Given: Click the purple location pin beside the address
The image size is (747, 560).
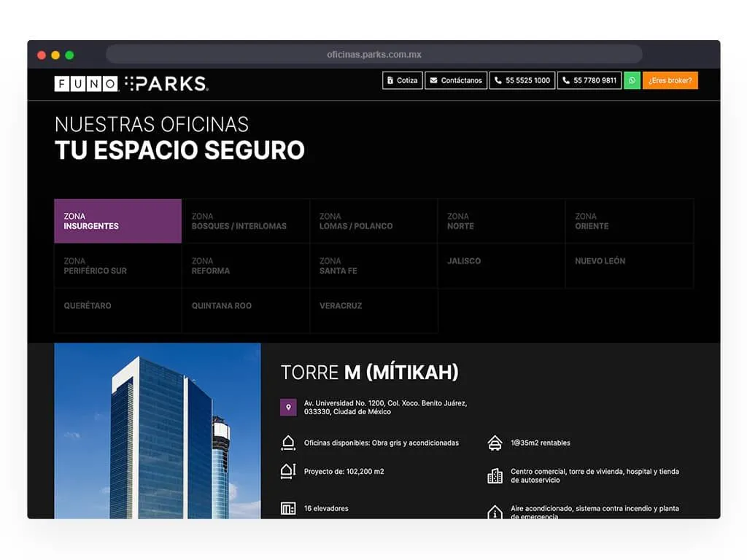Looking at the screenshot, I should coord(288,406).
